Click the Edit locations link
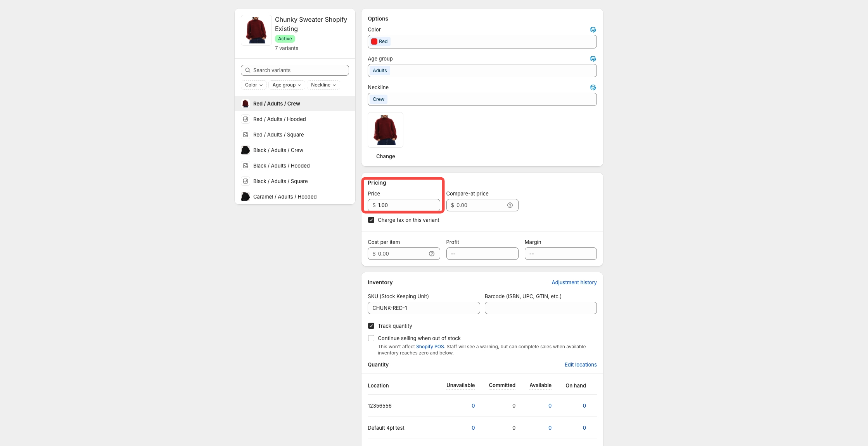Viewport: 868px width, 446px height. tap(580, 365)
